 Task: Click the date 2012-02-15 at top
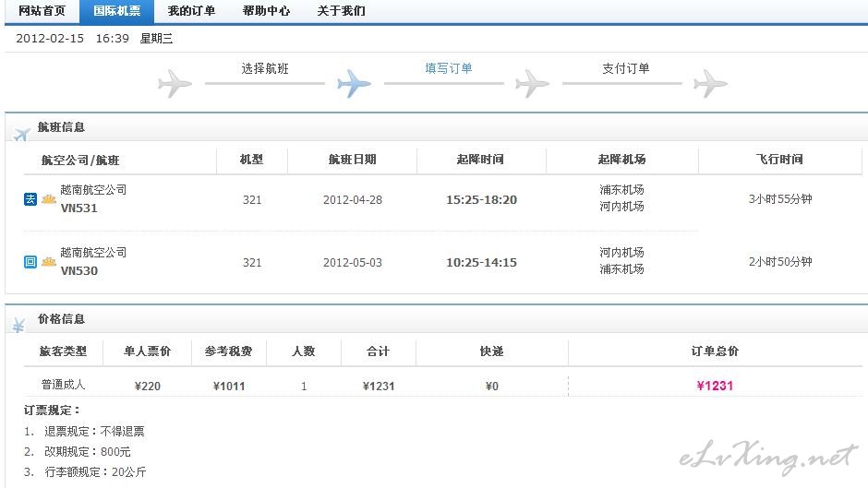[x=50, y=38]
